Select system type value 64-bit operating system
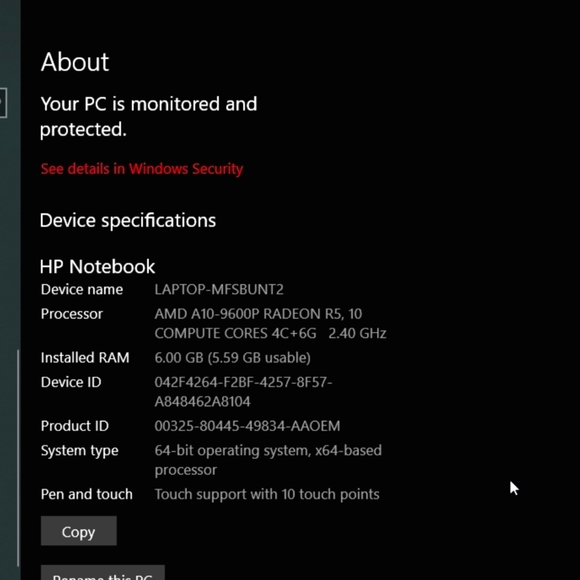Image resolution: width=580 pixels, height=580 pixels. click(268, 460)
